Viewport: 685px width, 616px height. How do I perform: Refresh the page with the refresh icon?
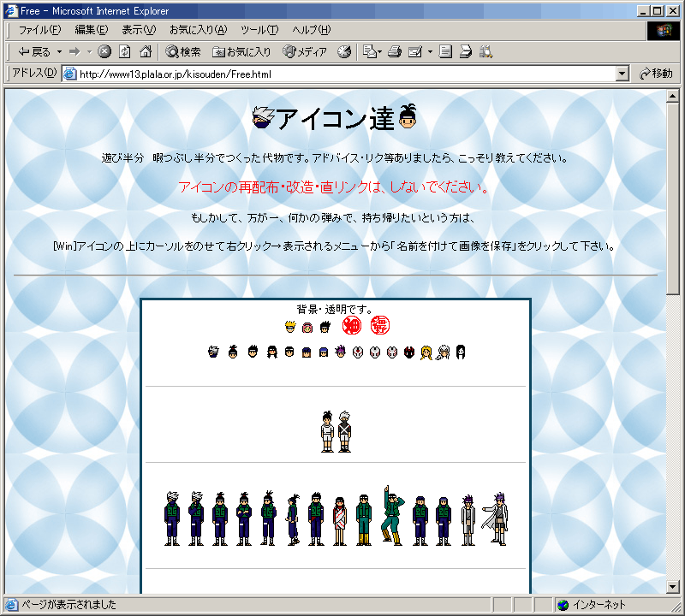coord(124,52)
